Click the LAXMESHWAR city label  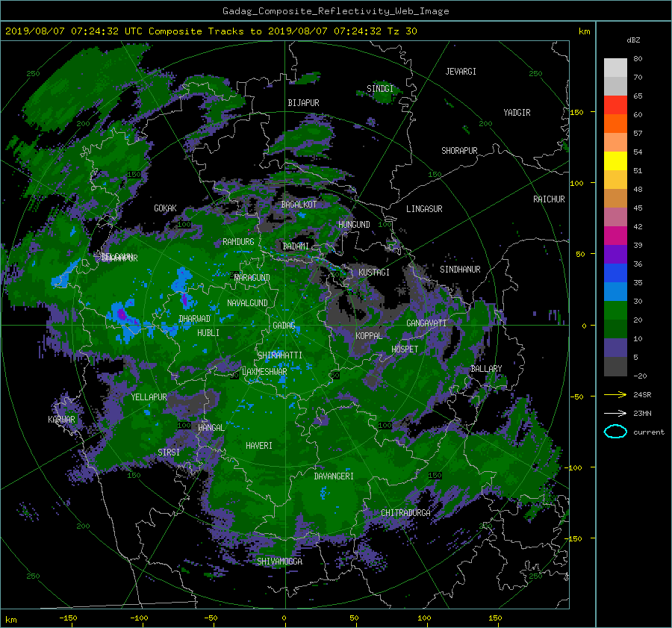[264, 372]
